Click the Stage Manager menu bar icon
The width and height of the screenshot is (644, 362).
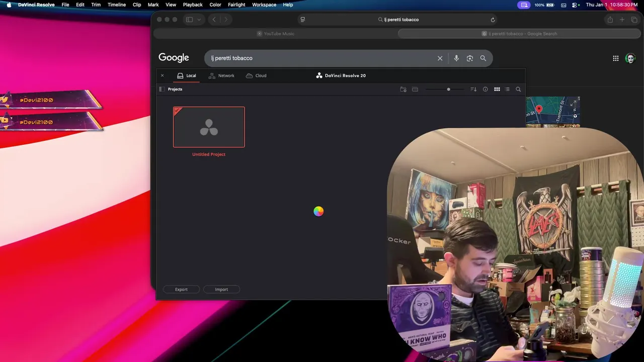(x=563, y=5)
